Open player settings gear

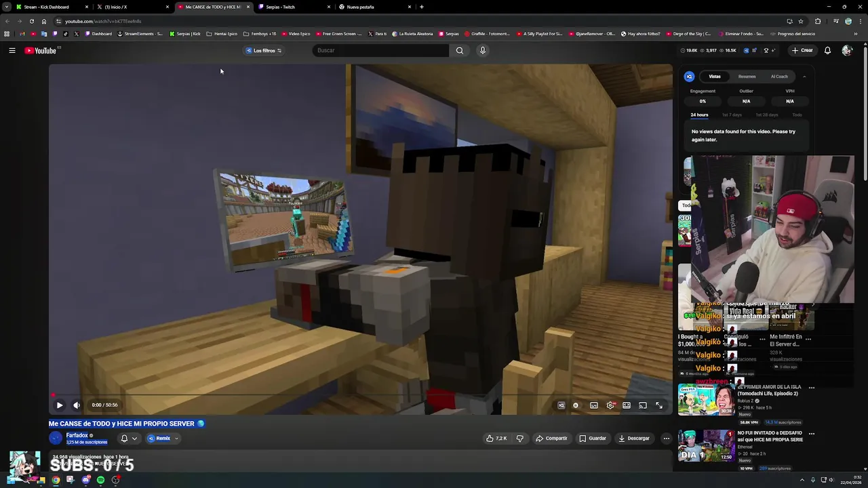tap(610, 405)
